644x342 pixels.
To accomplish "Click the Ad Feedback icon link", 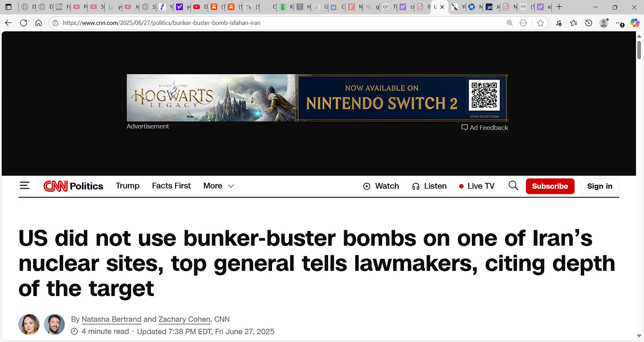I will click(485, 127).
